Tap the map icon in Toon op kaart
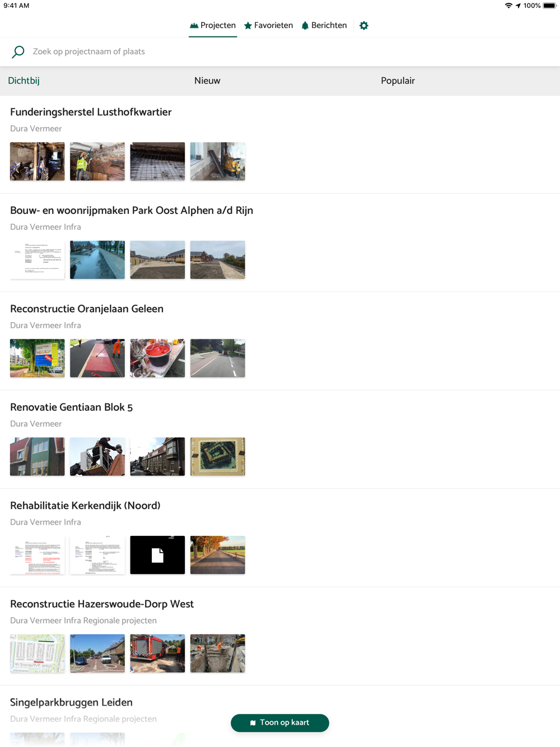Screen dimensions: 560x747 pos(253,723)
